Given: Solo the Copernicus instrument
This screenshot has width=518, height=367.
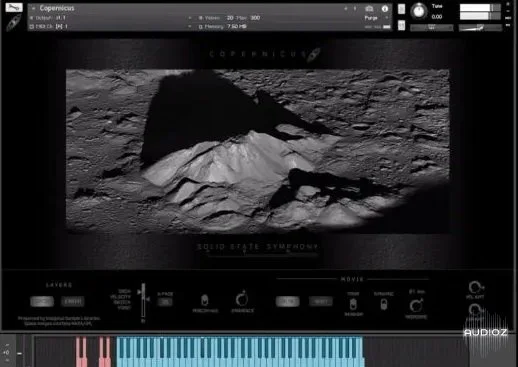Looking at the screenshot, I should click(x=401, y=9).
